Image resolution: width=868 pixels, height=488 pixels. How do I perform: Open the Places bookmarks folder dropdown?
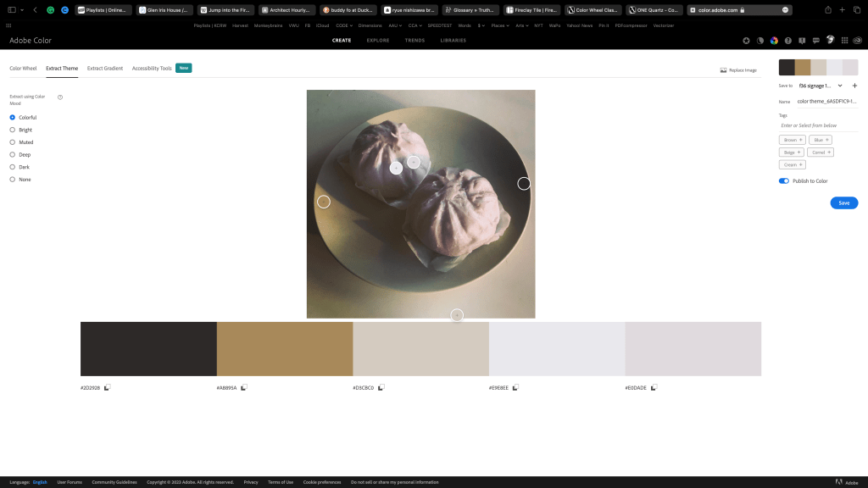[x=497, y=26]
